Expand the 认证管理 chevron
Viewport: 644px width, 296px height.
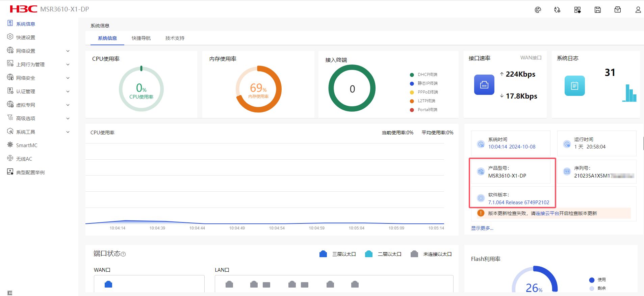tap(68, 91)
